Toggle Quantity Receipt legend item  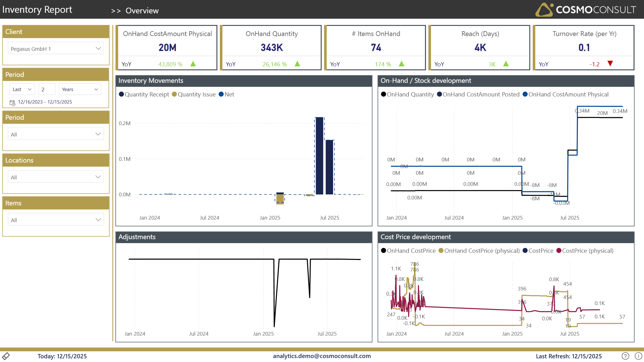pyautogui.click(x=144, y=94)
